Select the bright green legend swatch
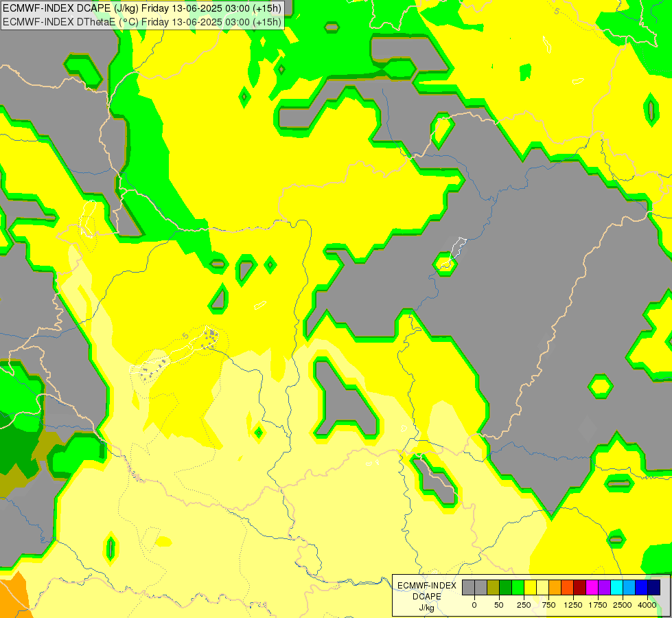 click(x=518, y=587)
